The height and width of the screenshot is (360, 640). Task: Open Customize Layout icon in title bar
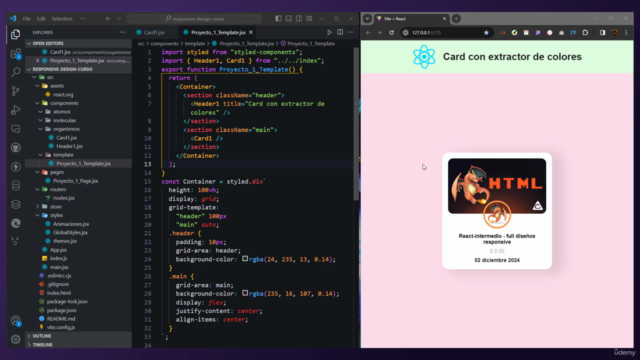pyautogui.click(x=309, y=18)
